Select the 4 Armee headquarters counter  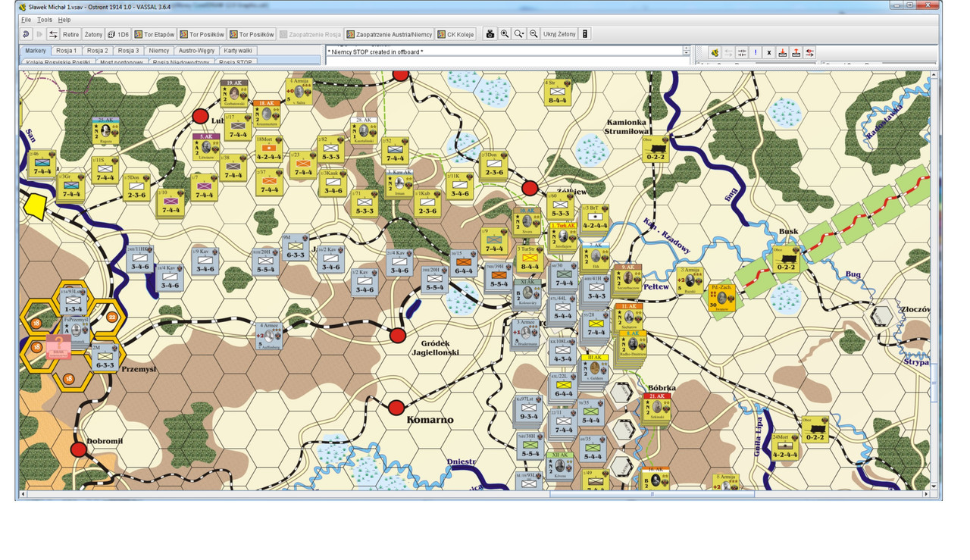pos(271,335)
